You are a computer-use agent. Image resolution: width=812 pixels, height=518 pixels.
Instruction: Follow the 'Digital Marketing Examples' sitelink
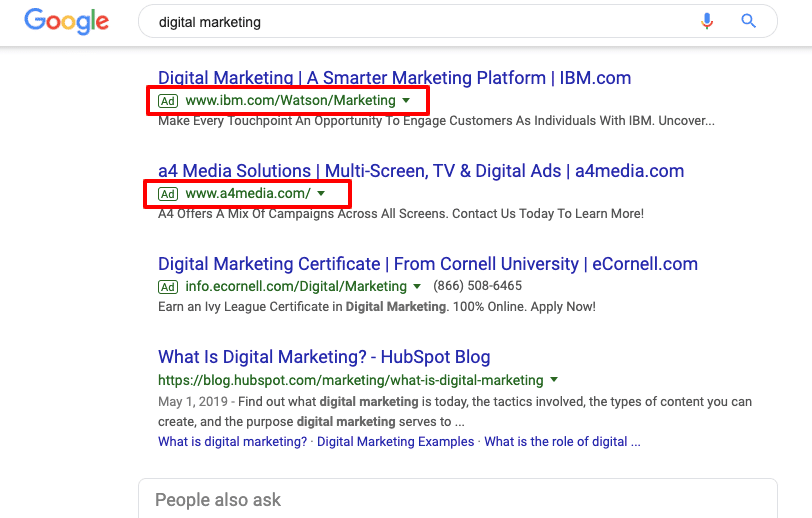click(x=396, y=442)
